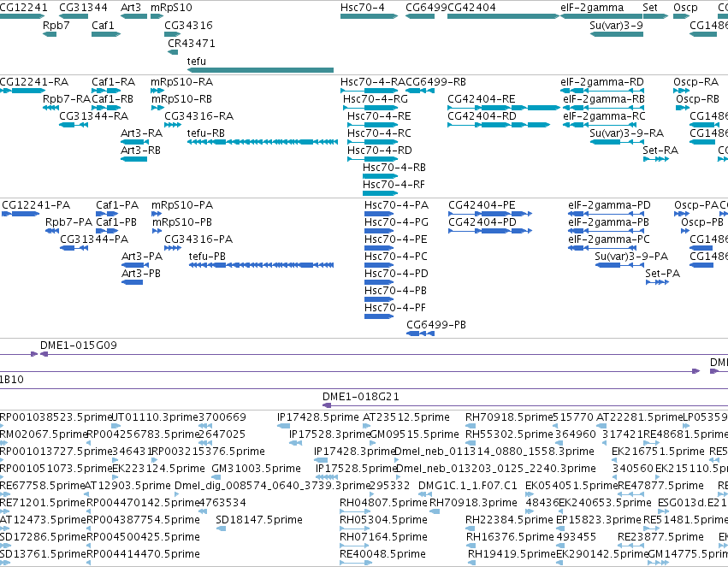Select protein tefu-PB glyph

[x=262, y=265]
